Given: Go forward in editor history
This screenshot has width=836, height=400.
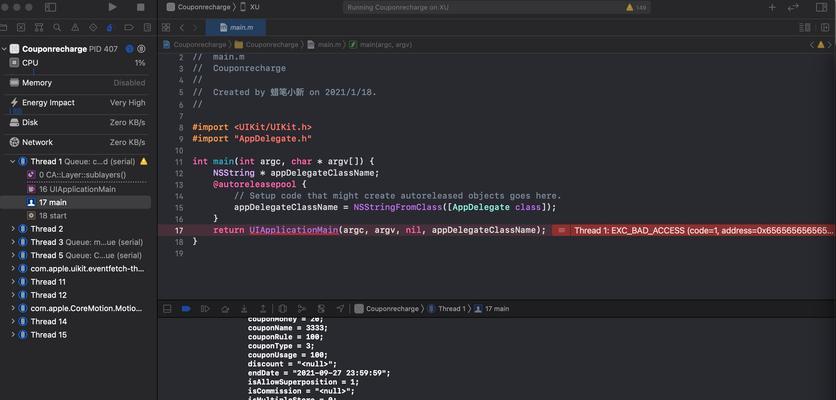Looking at the screenshot, I should coord(195,28).
